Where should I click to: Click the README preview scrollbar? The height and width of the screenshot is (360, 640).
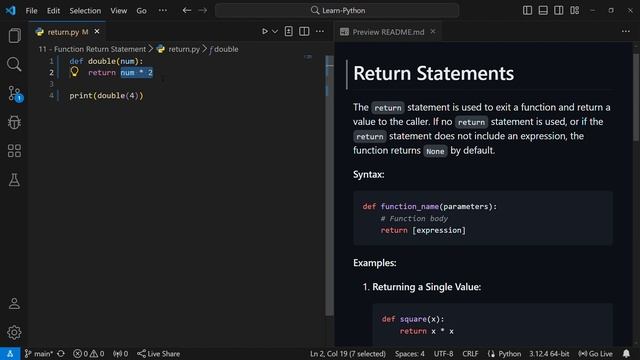click(636, 98)
